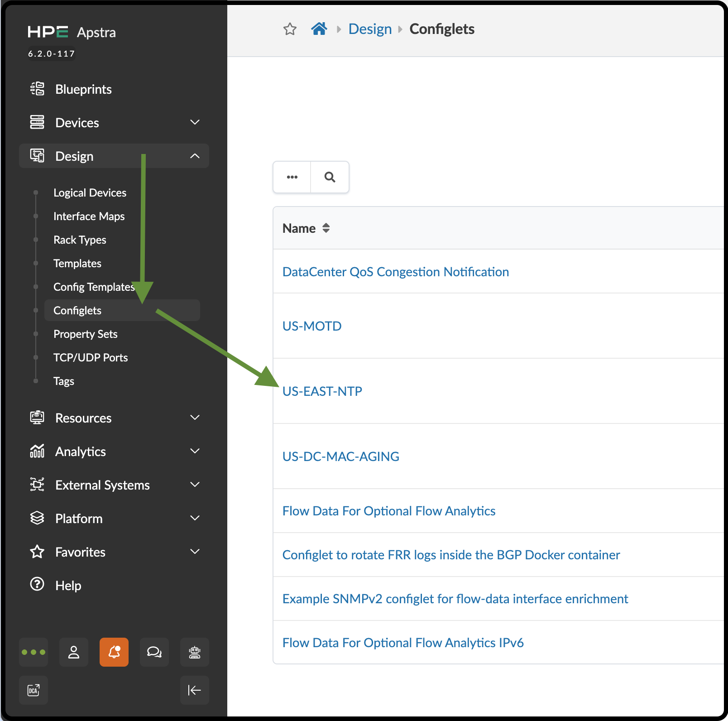This screenshot has height=721, width=728.
Task: Open the orange notifications bell
Action: [114, 652]
